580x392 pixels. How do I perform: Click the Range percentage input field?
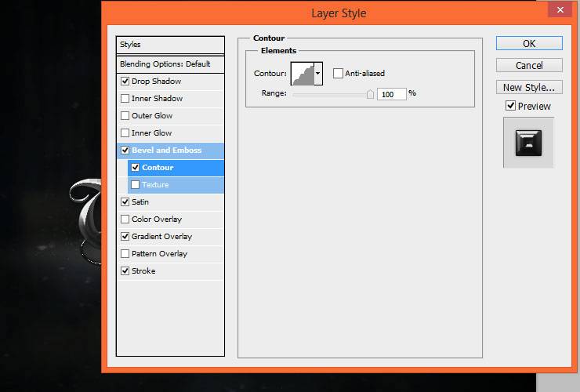pyautogui.click(x=392, y=94)
